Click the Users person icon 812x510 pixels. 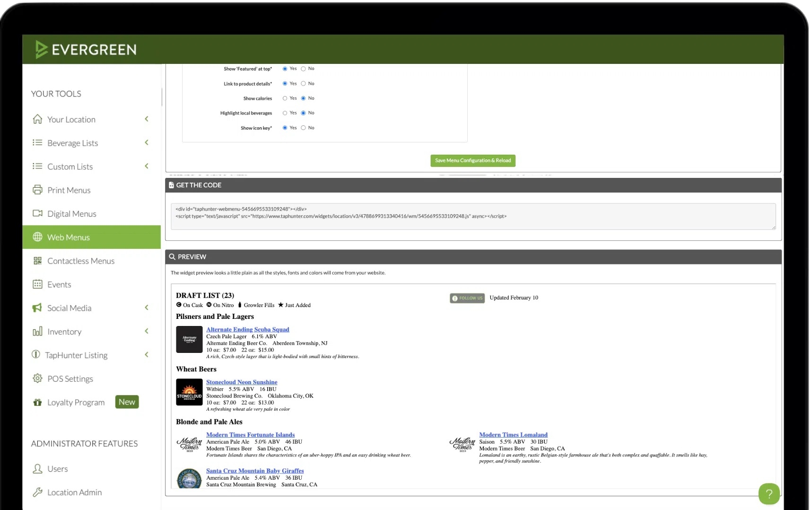point(37,469)
